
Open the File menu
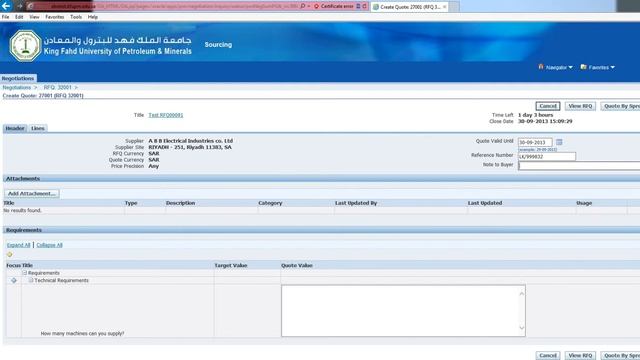click(x=5, y=17)
